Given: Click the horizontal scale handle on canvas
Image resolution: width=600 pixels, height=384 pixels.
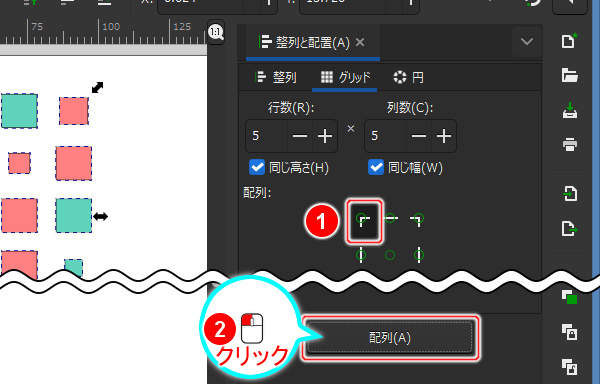Looking at the screenshot, I should [x=100, y=216].
